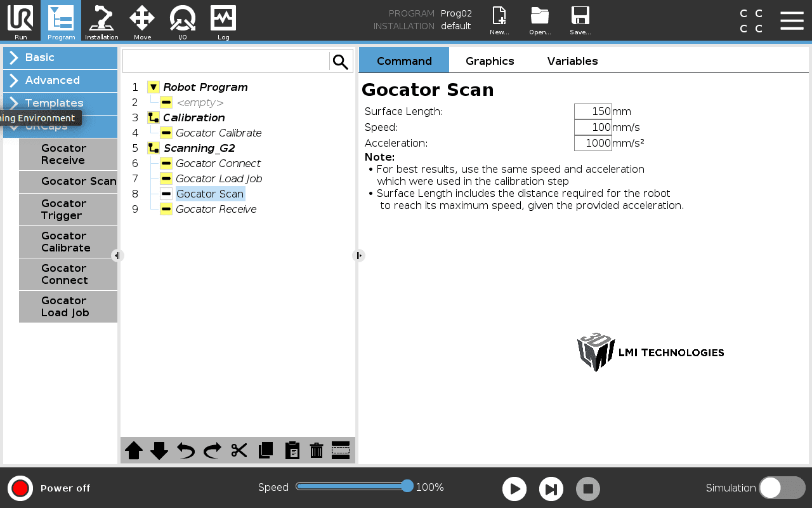Open the Move screen
This screenshot has width=812, height=508.
(142, 22)
